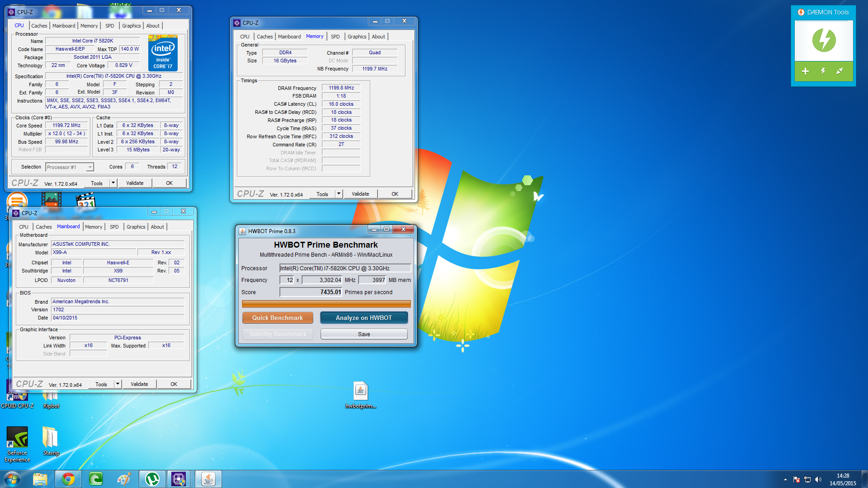
Task: Open Tools dropdown arrow in Memory window
Action: [339, 194]
